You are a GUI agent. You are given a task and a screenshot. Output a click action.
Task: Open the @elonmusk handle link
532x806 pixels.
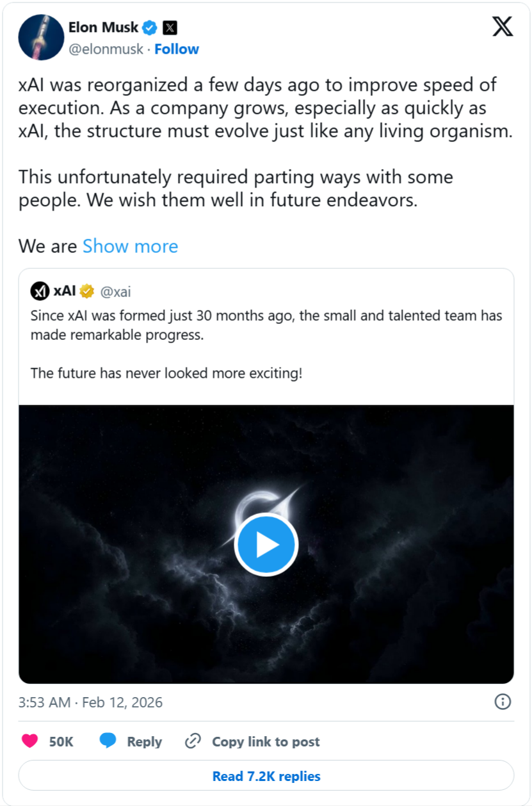106,49
